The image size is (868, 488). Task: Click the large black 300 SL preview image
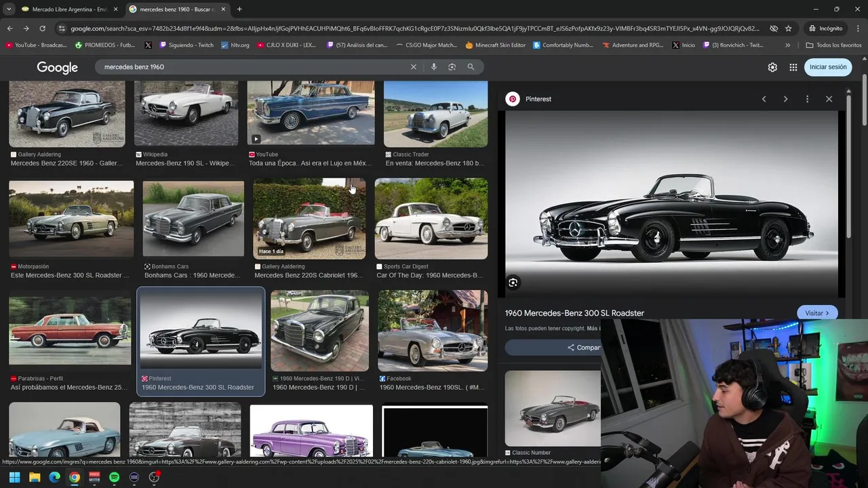click(x=671, y=204)
